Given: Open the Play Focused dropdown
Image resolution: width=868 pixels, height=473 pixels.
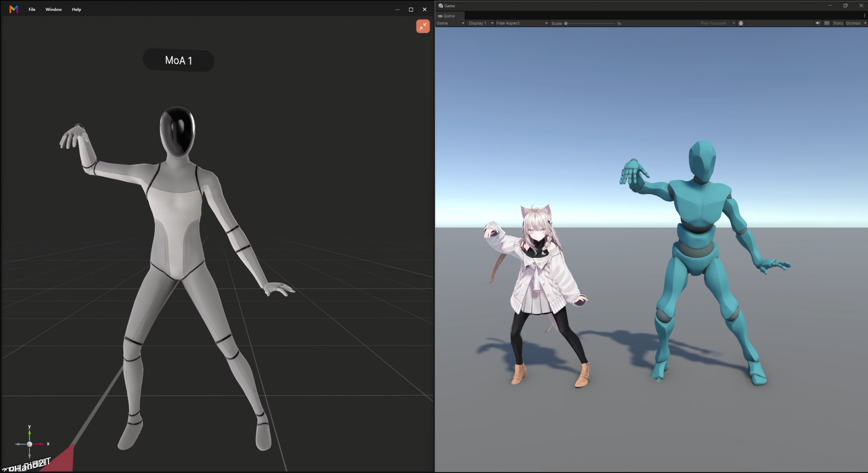Looking at the screenshot, I should click(x=717, y=23).
